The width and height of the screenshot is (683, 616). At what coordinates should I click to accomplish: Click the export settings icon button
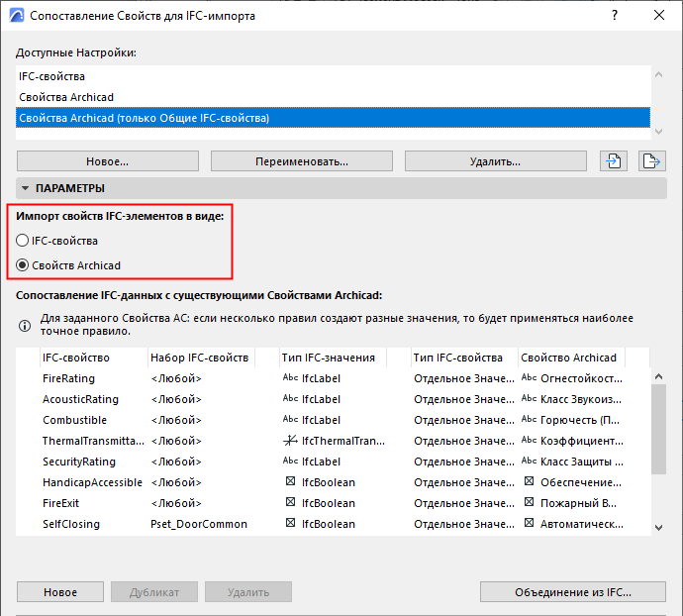tap(650, 161)
